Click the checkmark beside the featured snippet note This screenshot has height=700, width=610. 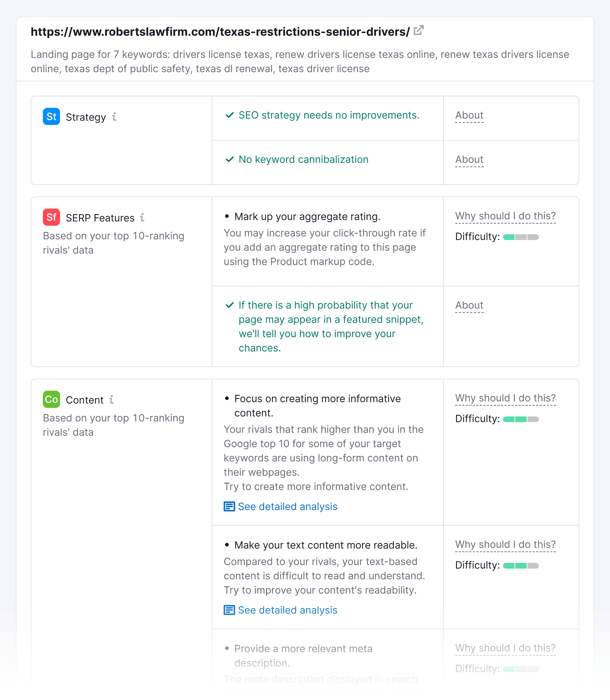(x=230, y=305)
